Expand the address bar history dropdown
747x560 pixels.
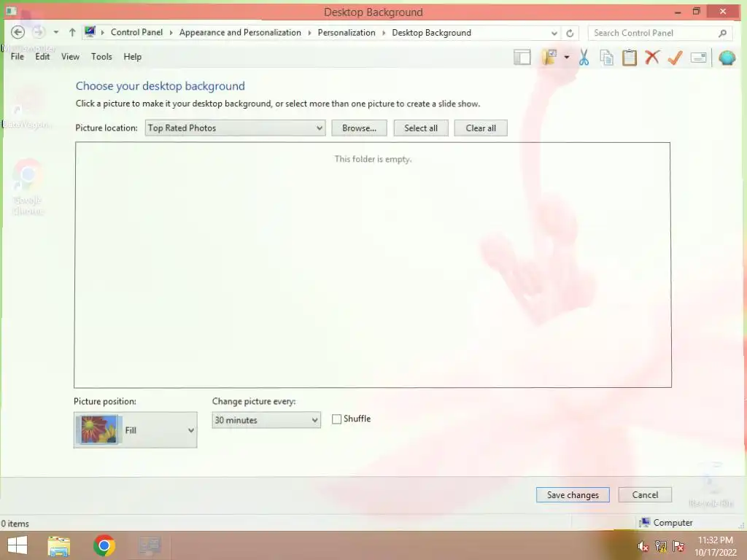click(554, 33)
